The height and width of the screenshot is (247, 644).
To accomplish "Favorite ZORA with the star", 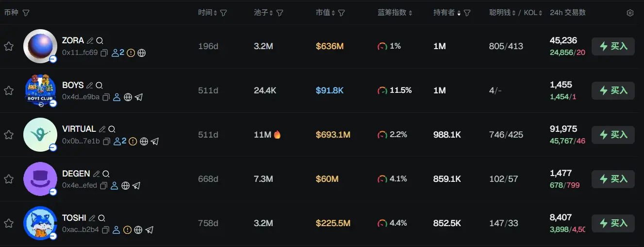I will pyautogui.click(x=9, y=46).
